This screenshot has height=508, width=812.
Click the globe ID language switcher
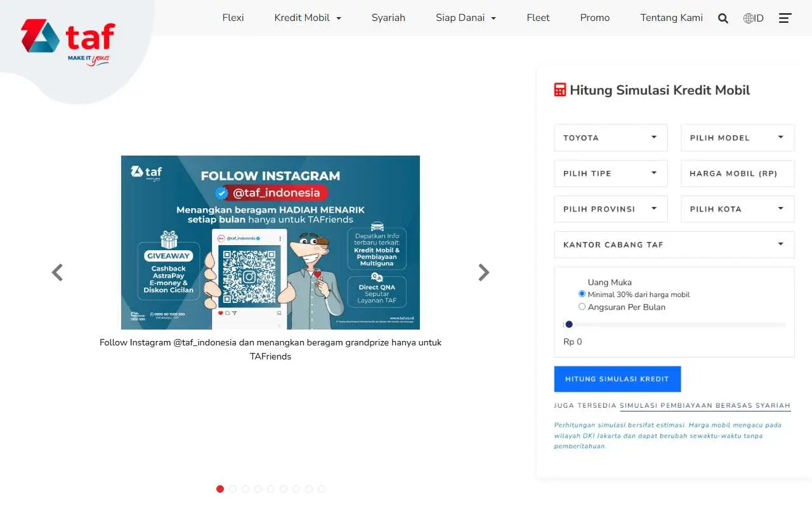[x=754, y=18]
